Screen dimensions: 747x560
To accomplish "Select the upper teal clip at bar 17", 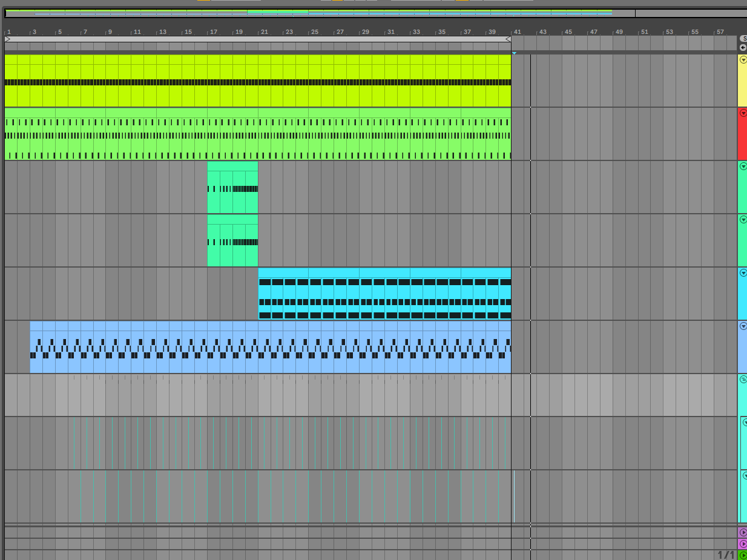I will point(232,187).
